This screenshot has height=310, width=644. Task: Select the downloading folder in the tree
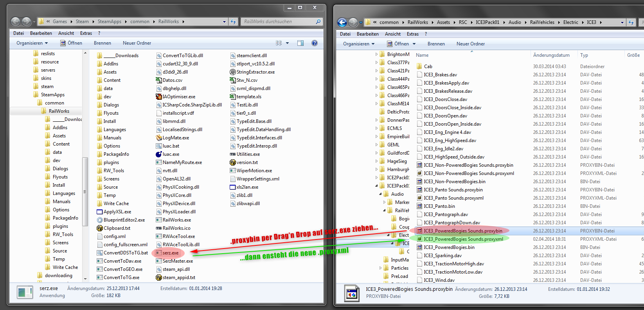(58, 276)
